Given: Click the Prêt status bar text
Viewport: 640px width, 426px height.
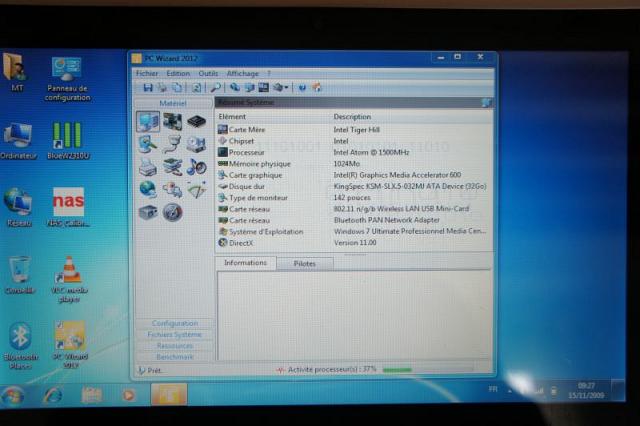Looking at the screenshot, I should point(155,371).
